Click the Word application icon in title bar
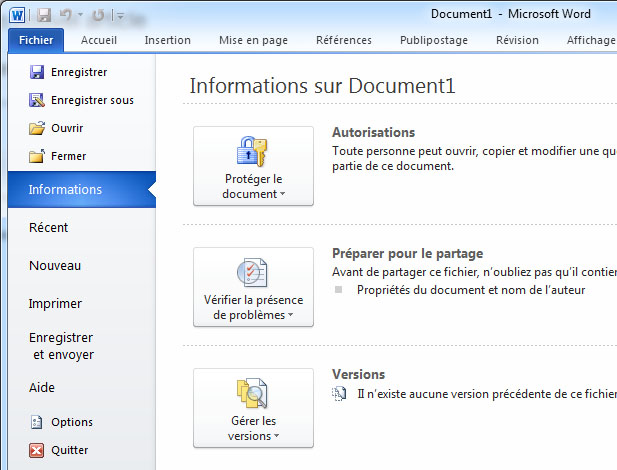Screen dimensions: 617x470 point(17,15)
